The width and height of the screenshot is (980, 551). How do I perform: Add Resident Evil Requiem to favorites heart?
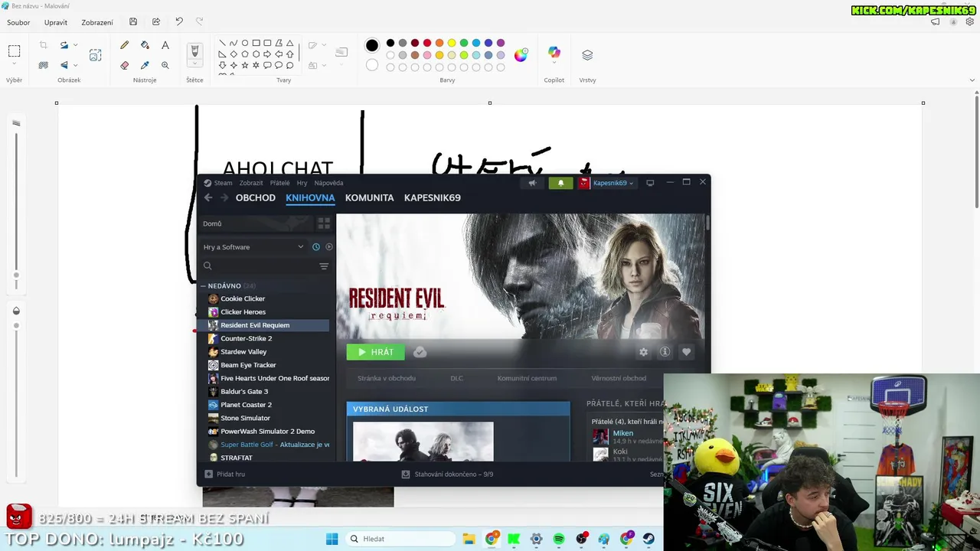tap(686, 352)
